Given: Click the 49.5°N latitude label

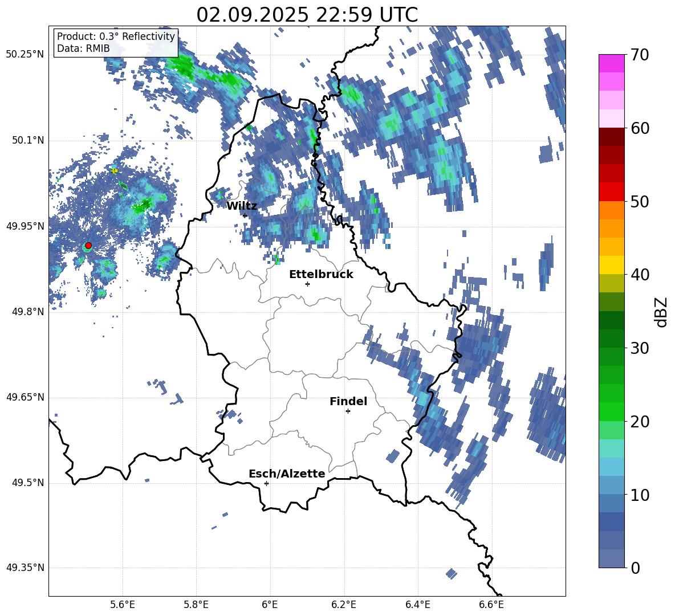Looking at the screenshot, I should (x=28, y=483).
